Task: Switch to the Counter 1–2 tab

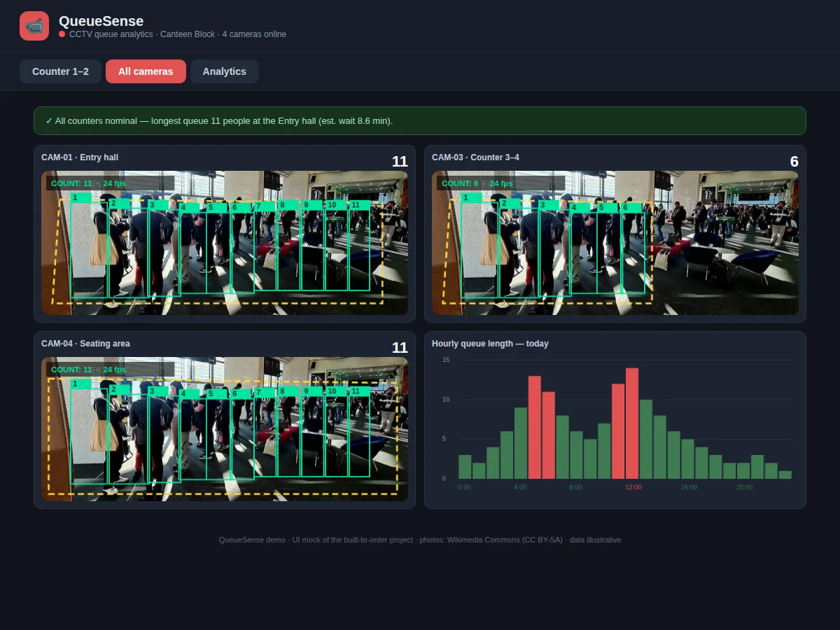Action: tap(60, 71)
